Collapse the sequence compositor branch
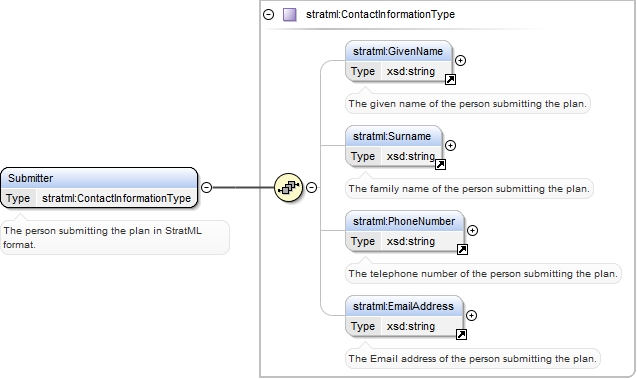 click(x=311, y=187)
